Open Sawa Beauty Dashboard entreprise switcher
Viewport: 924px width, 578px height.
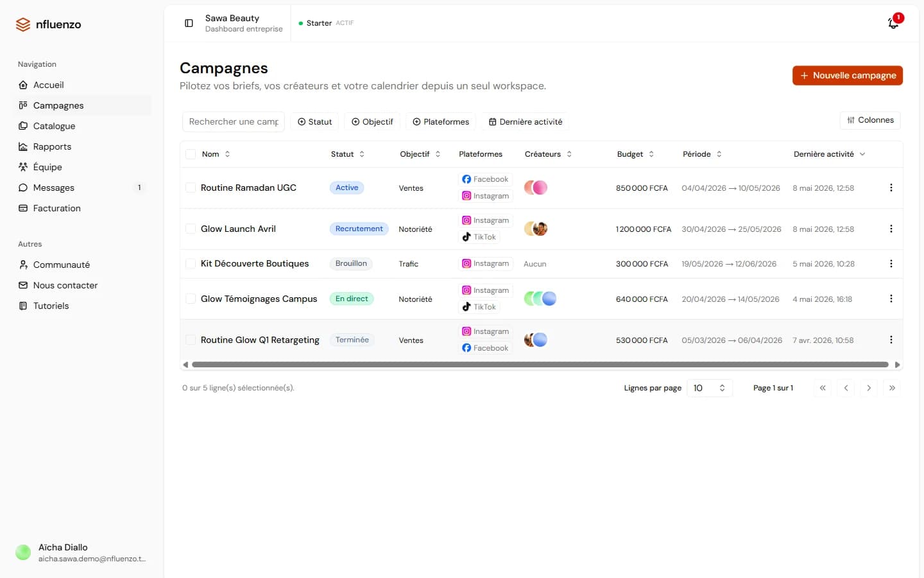tap(244, 23)
